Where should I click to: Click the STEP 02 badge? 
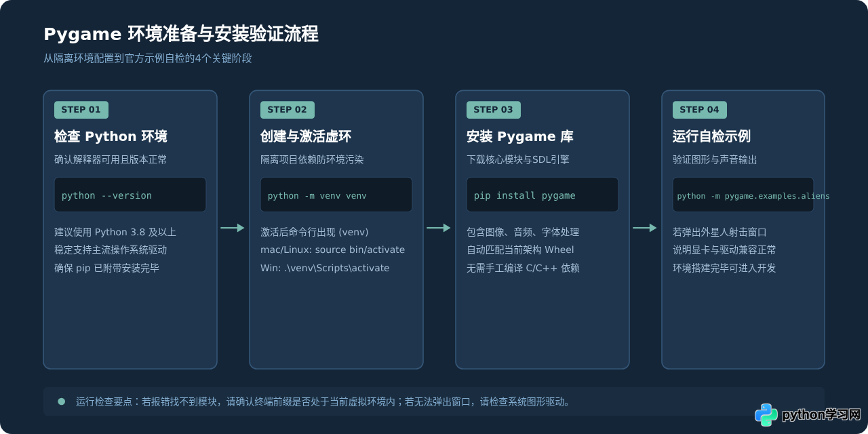(x=288, y=110)
